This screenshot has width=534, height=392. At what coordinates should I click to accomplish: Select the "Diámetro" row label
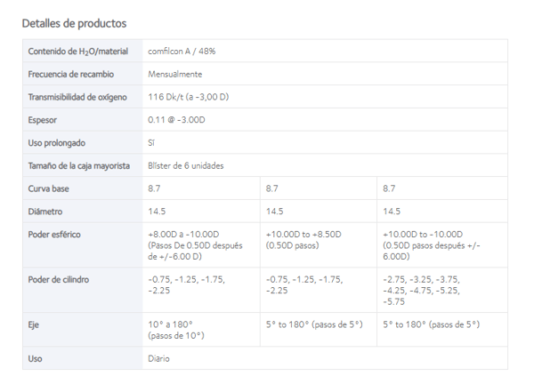pyautogui.click(x=45, y=212)
